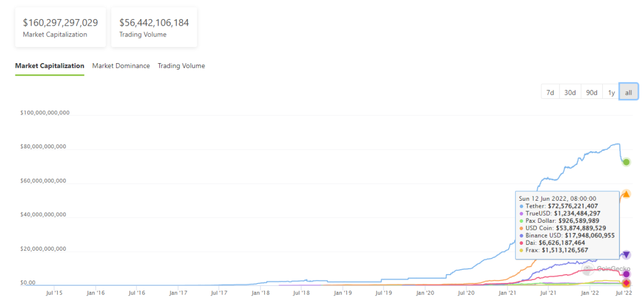Viewport: 644px width, 305px height.
Task: Click the purple triangle Binance USD marker
Action: (x=626, y=255)
